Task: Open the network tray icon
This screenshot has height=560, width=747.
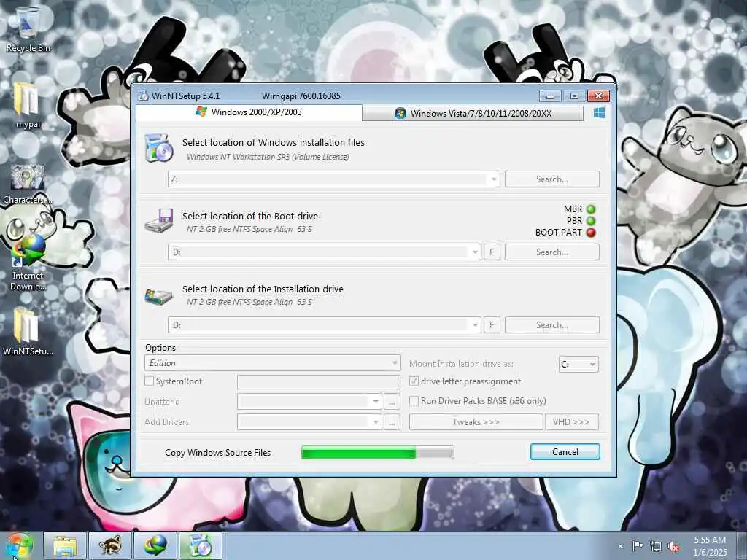Action: point(656,546)
